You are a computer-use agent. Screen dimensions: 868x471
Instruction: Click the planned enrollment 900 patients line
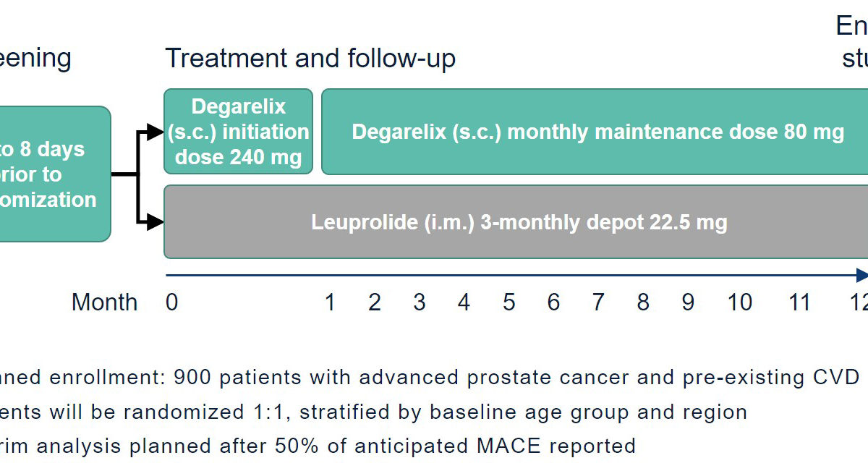pyautogui.click(x=430, y=378)
